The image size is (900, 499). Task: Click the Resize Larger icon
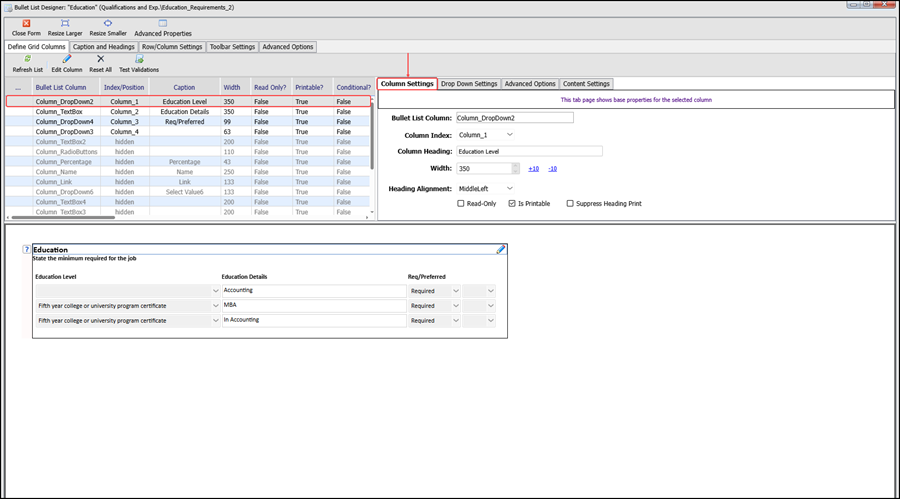(x=65, y=24)
